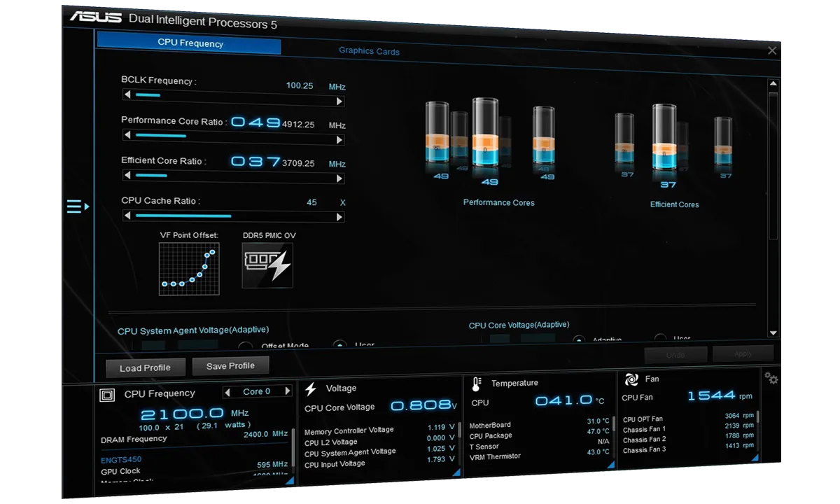
Task: Expand the Fan panel corner arrow
Action: coord(755,457)
